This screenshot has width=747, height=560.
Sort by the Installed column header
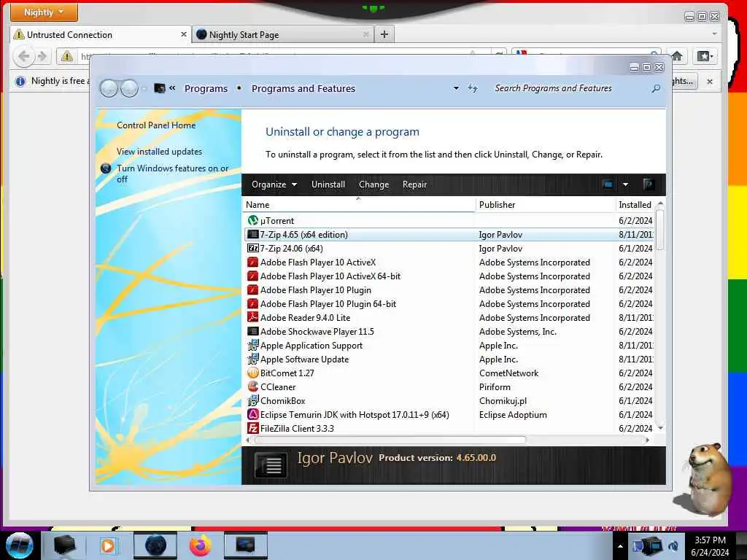coord(635,205)
